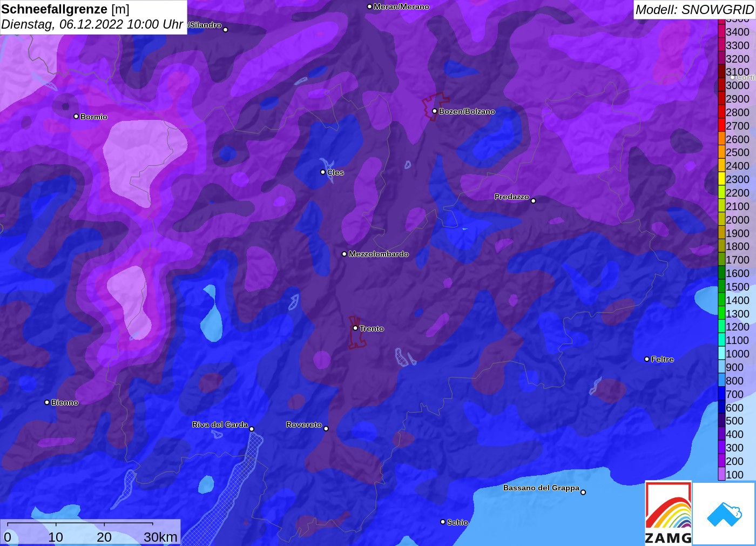Click the blue cloud house logo
The height and width of the screenshot is (546, 756).
pyautogui.click(x=724, y=514)
